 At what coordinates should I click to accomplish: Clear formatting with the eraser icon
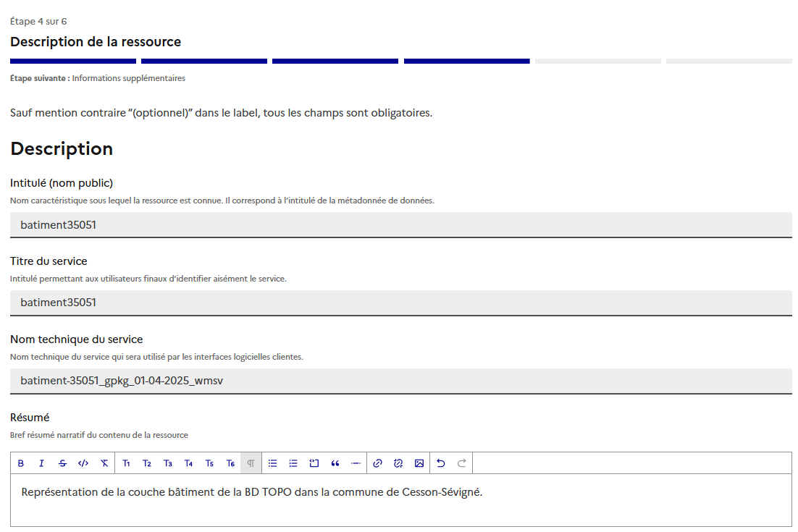click(x=104, y=463)
